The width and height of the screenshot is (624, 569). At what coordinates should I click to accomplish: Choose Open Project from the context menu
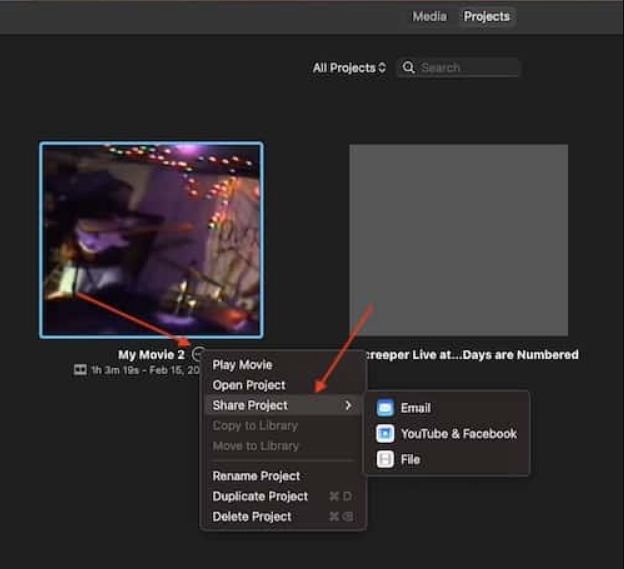[283, 385]
